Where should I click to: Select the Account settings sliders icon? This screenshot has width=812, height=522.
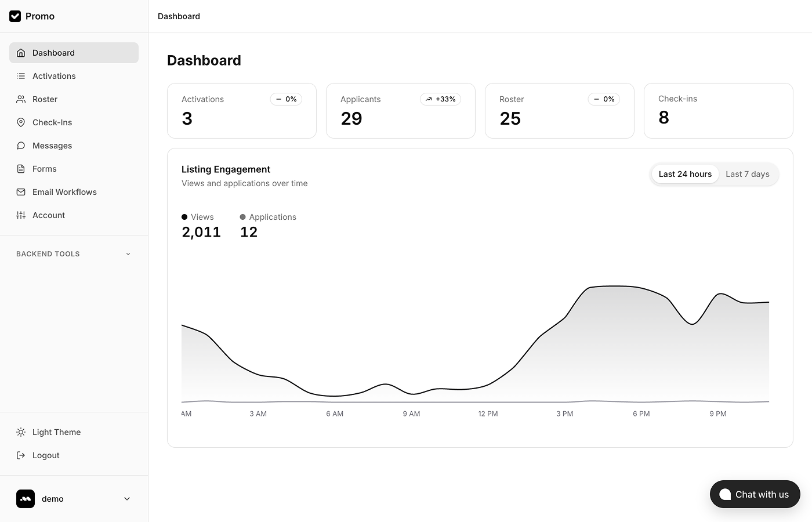[21, 215]
